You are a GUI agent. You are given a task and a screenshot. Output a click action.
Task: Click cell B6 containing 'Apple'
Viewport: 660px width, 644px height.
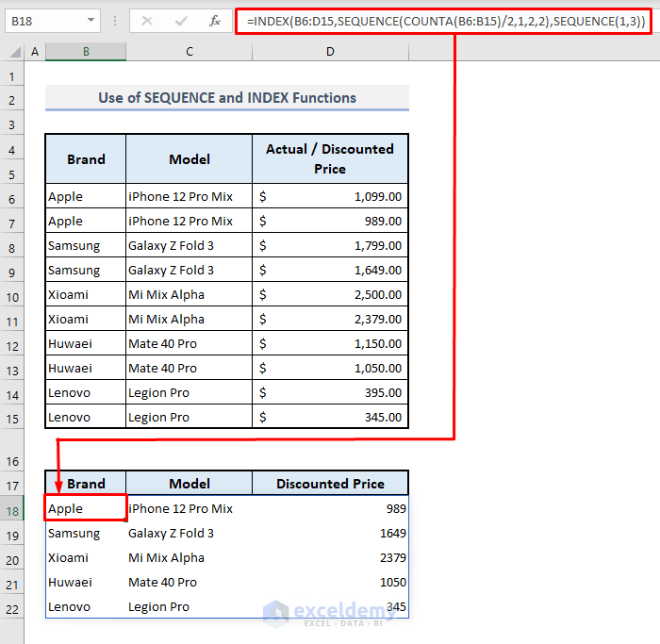pyautogui.click(x=86, y=196)
